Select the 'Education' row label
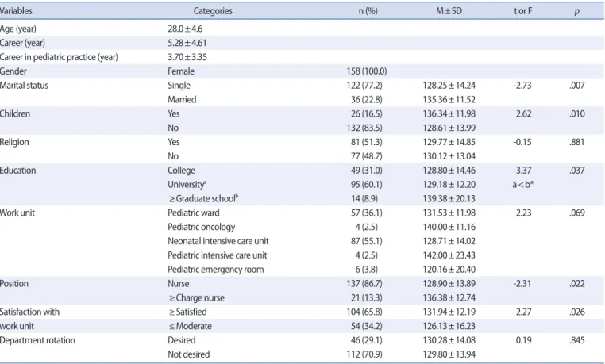Viewport: 605px width, 364px height. point(17,171)
